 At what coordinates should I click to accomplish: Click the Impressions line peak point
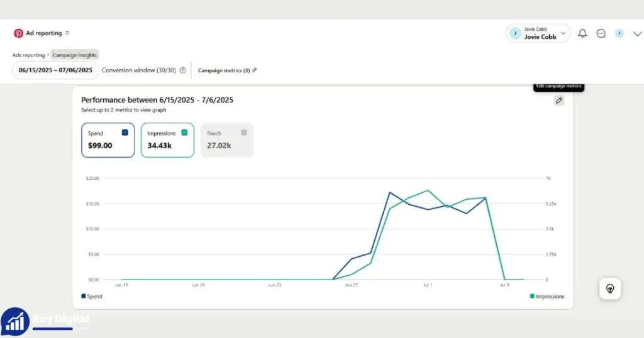click(428, 190)
